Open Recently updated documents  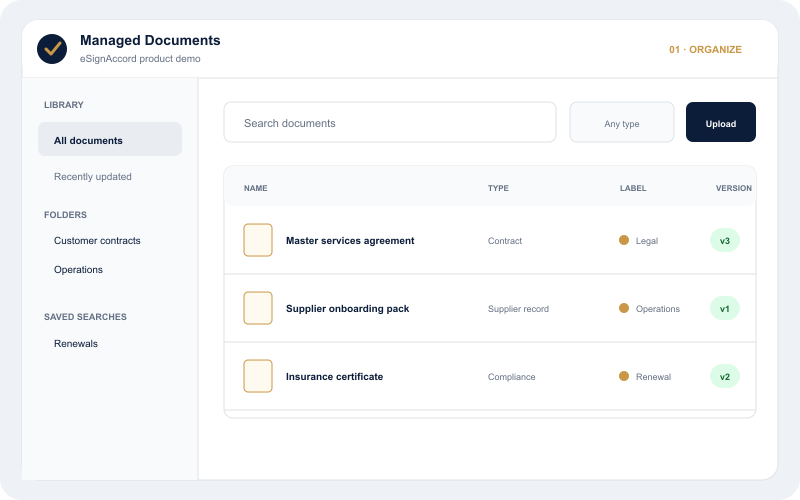pyautogui.click(x=93, y=177)
